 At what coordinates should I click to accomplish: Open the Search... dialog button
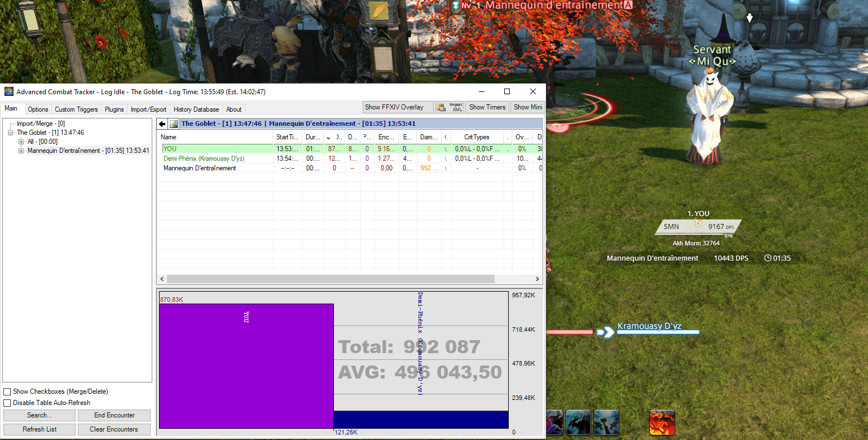39,415
